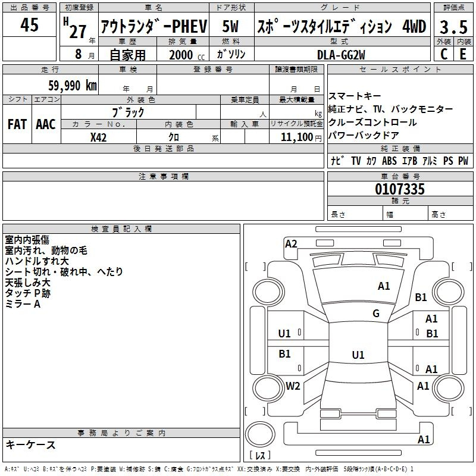Select exterior grade C
Screen dimensions: 476x476
tap(444, 54)
